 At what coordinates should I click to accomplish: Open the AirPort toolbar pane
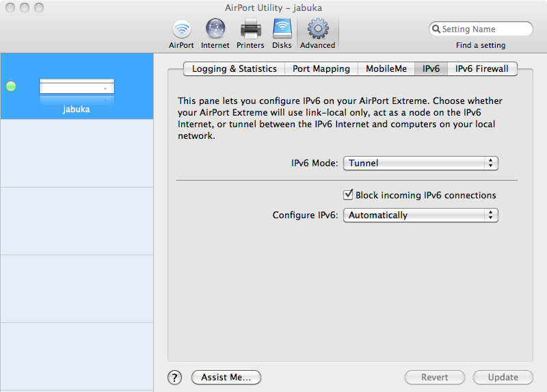point(181,34)
